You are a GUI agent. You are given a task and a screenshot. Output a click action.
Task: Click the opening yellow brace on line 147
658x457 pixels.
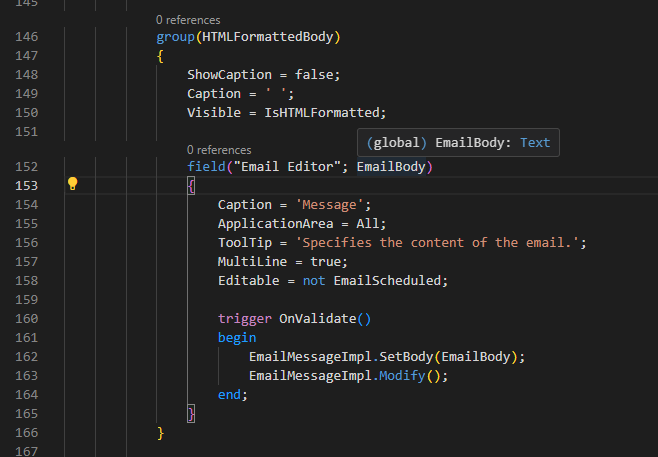coord(160,56)
